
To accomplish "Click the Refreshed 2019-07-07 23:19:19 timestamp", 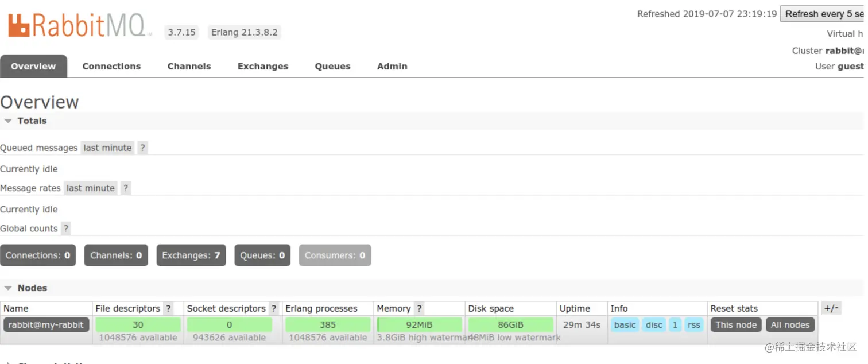I will tap(707, 14).
